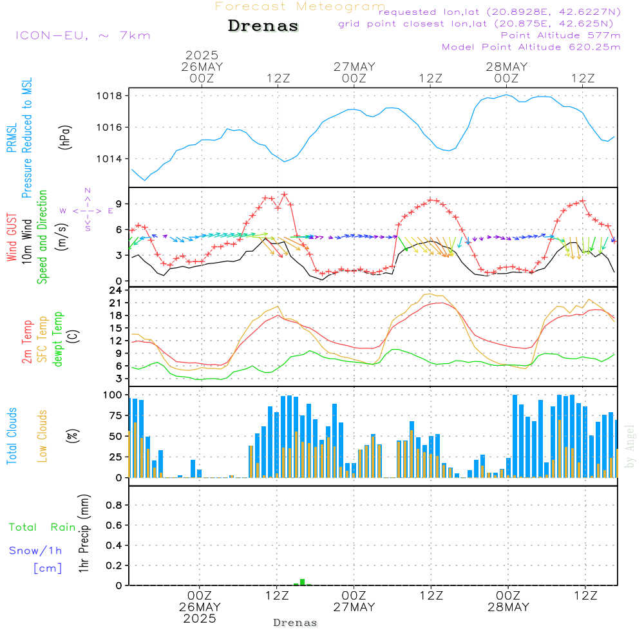Click the blue 'Snow/1h' label
The width and height of the screenshot is (644, 644).
coord(35,551)
